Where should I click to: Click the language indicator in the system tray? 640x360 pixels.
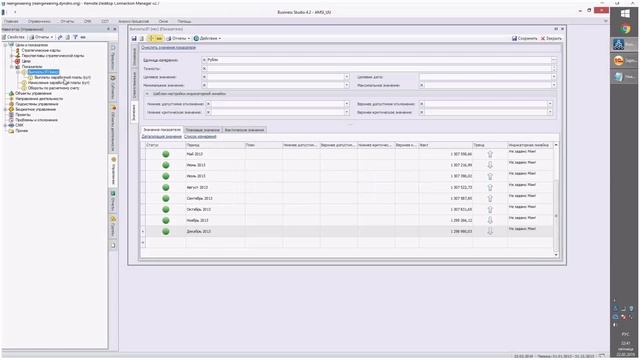click(625, 334)
